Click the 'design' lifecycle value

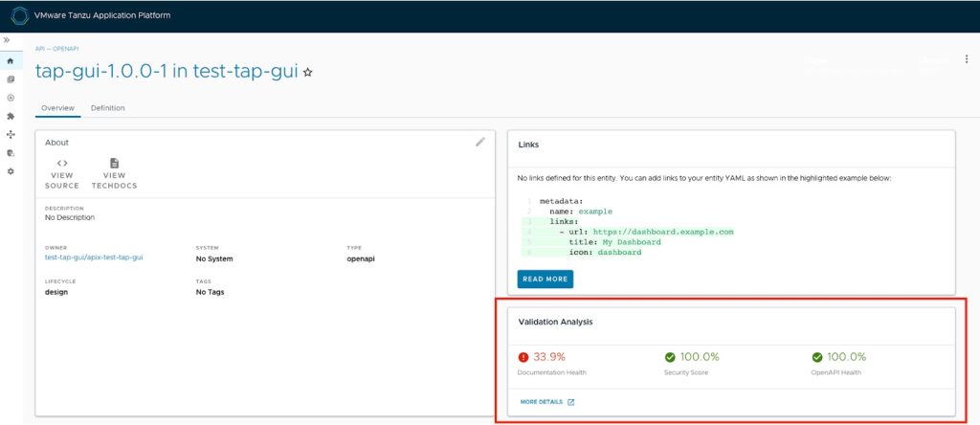pyautogui.click(x=56, y=292)
